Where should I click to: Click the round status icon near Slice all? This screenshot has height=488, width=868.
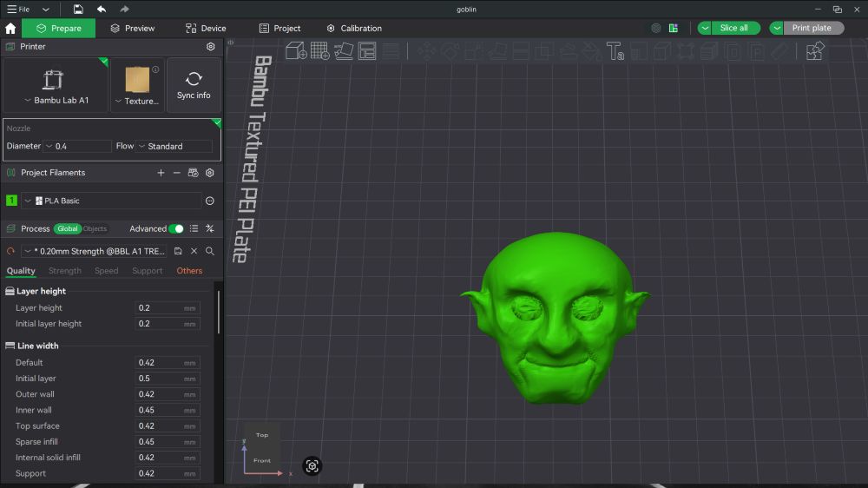pos(656,29)
